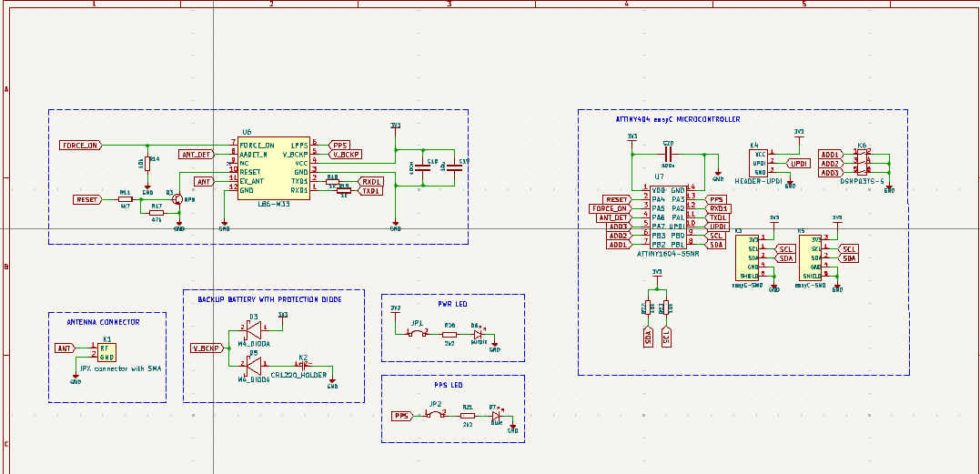Select the K2 CR1220 battery holder symbol
Viewport: 980px width, 474px height.
[x=301, y=366]
